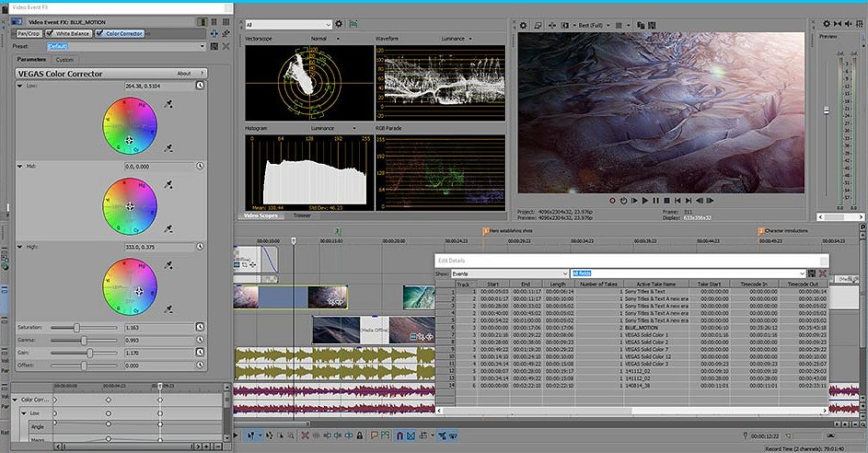Screen dimensions: 868x453
Task: Switch to the Custom tab
Action: pos(64,60)
